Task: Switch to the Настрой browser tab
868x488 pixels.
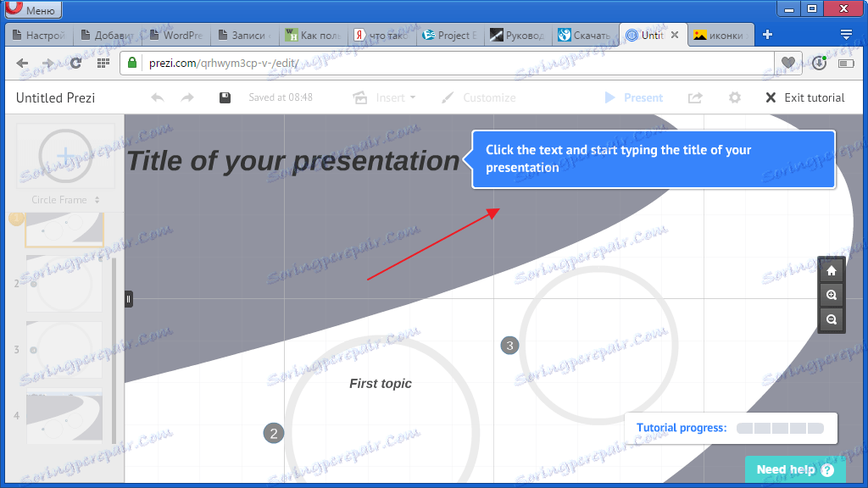Action: click(x=39, y=36)
